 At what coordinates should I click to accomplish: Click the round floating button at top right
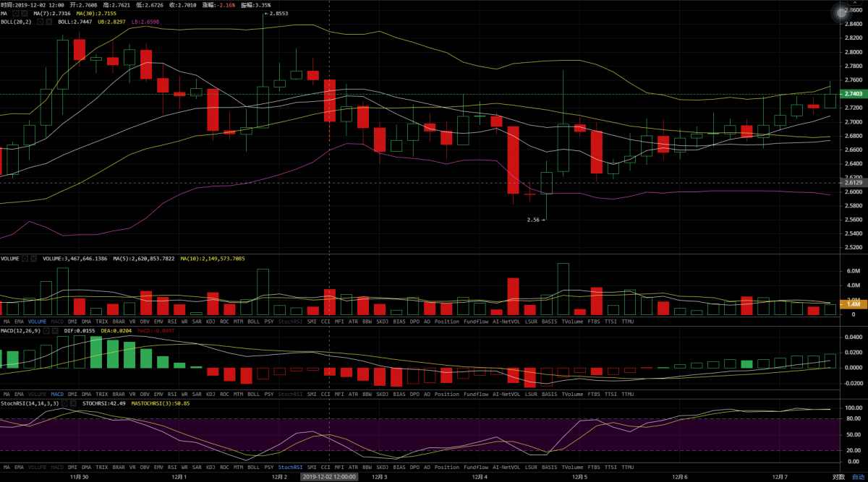840,12
